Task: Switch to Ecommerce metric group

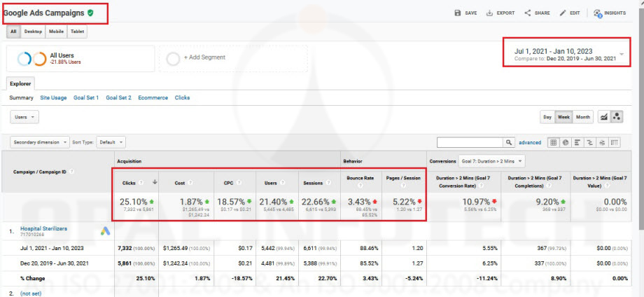Action: (x=153, y=98)
